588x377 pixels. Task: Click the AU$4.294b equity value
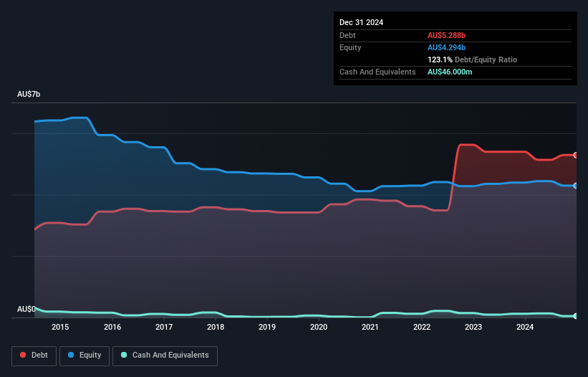446,47
